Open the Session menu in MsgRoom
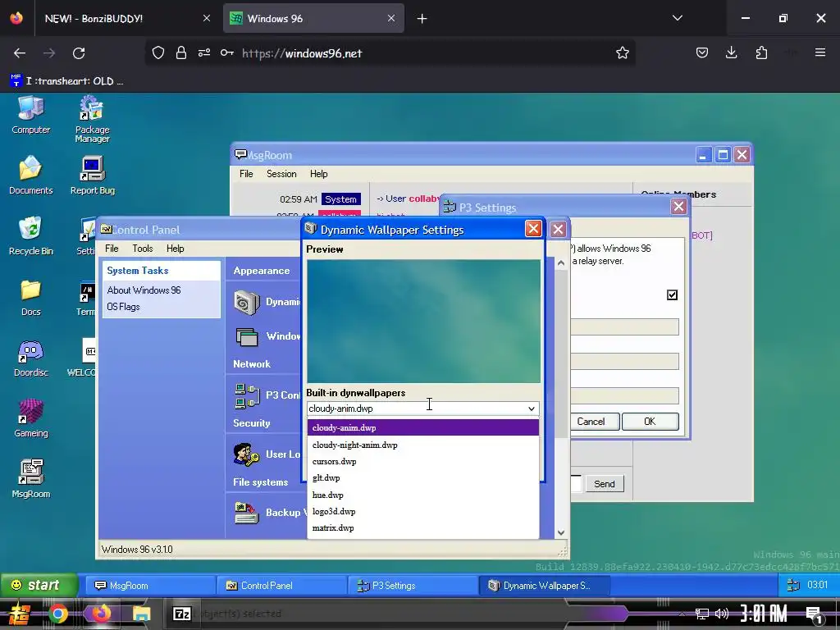 (x=281, y=174)
